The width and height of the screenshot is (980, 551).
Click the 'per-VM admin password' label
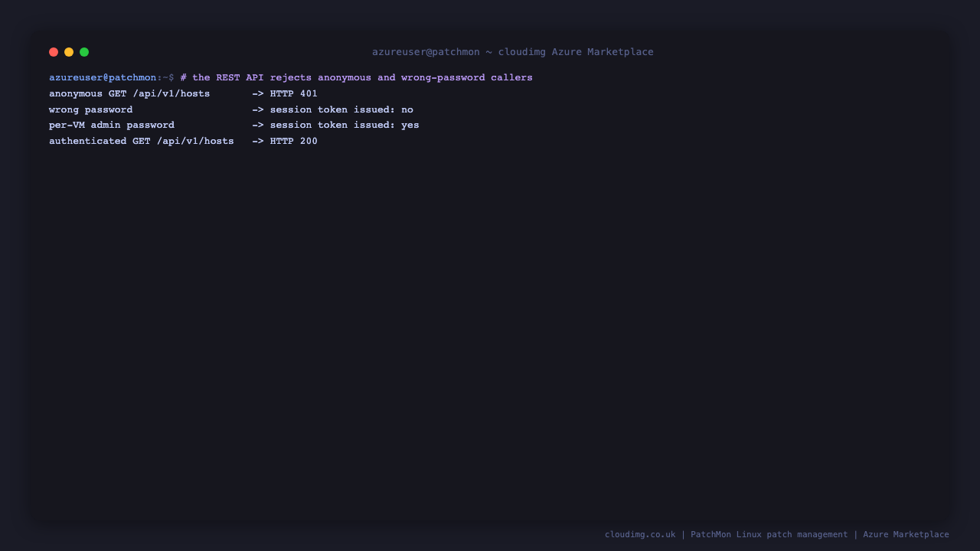[x=112, y=126]
